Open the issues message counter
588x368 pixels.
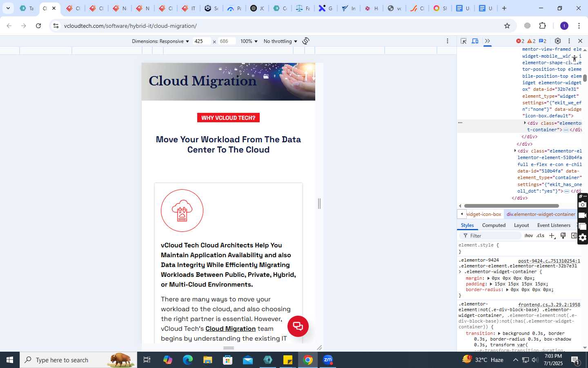coord(543,41)
